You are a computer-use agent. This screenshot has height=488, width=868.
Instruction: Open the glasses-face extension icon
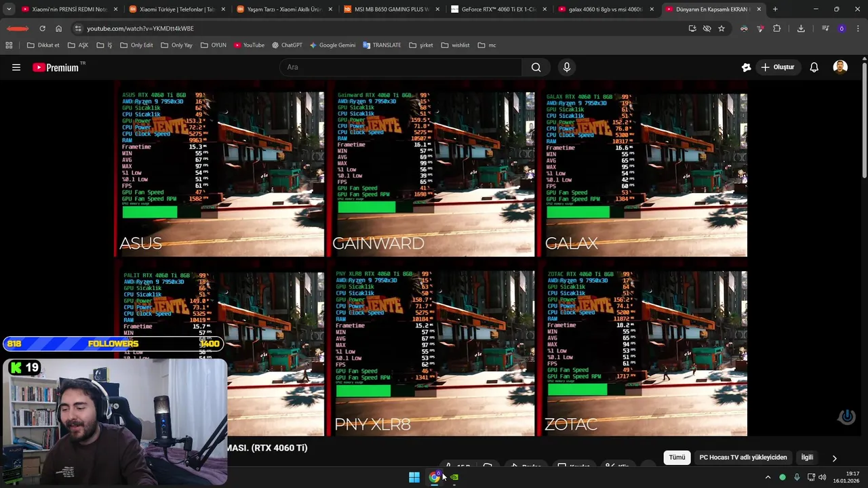click(x=744, y=28)
